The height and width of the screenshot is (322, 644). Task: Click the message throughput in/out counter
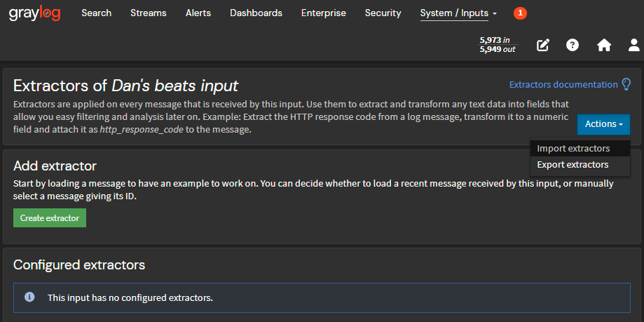click(498, 45)
